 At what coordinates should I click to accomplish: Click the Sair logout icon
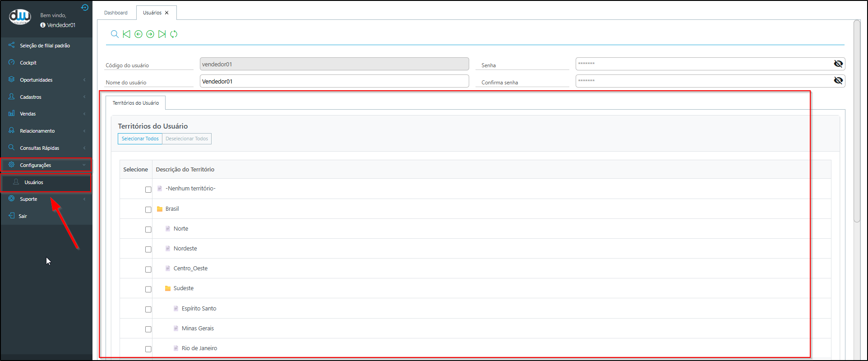12,216
